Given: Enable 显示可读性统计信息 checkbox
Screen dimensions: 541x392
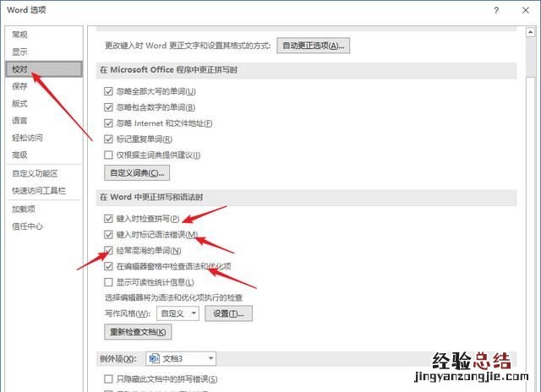Looking at the screenshot, I should click(108, 282).
